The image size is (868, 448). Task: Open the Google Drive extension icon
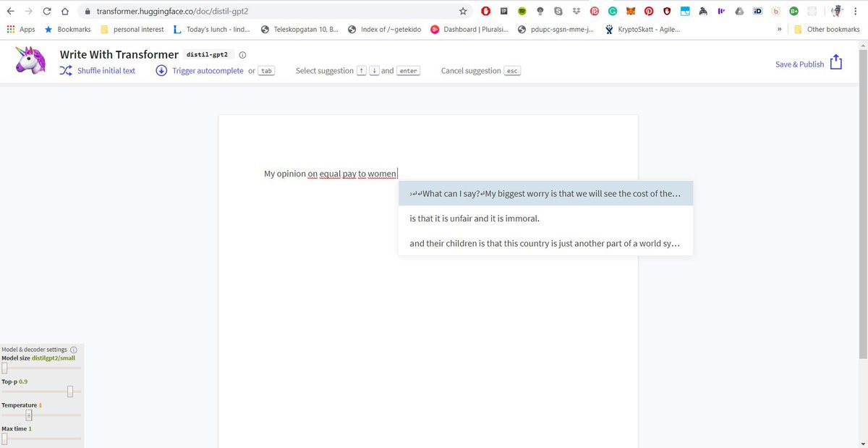click(739, 12)
